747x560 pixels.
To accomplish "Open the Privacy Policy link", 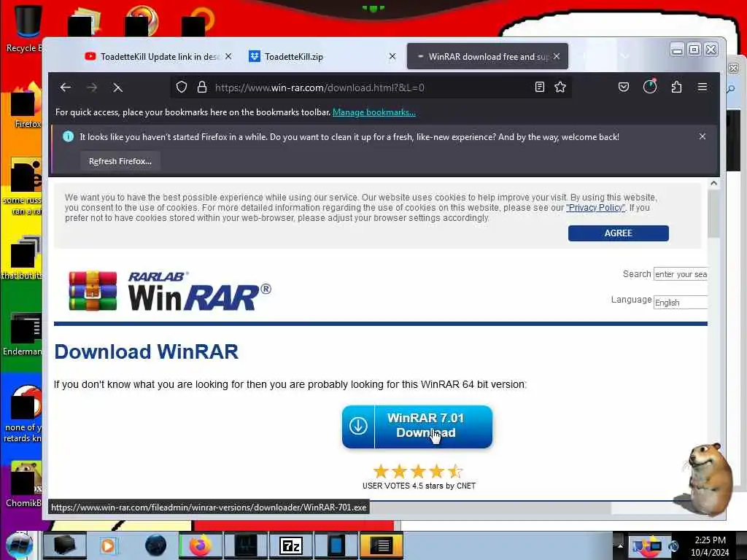I will click(x=595, y=208).
